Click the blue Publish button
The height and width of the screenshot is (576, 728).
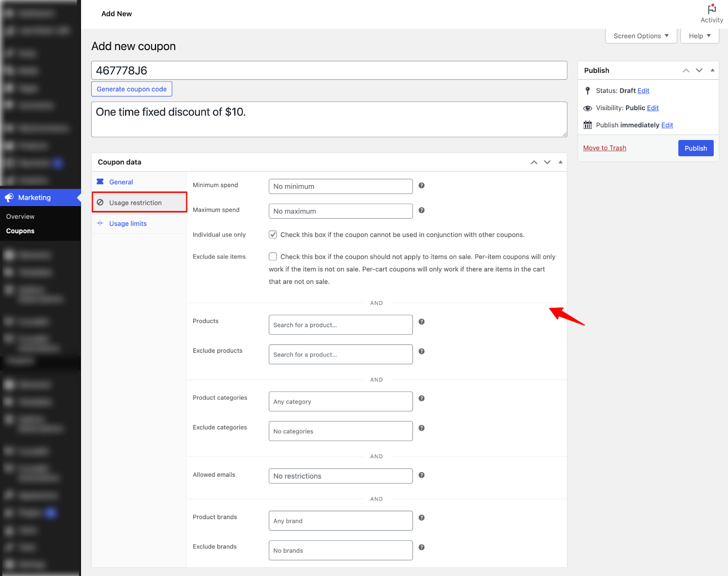coord(695,148)
